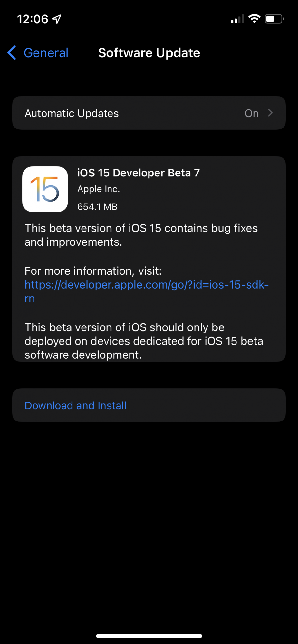The height and width of the screenshot is (644, 298).
Task: Tap the 654.1 MB update size
Action: 97,207
